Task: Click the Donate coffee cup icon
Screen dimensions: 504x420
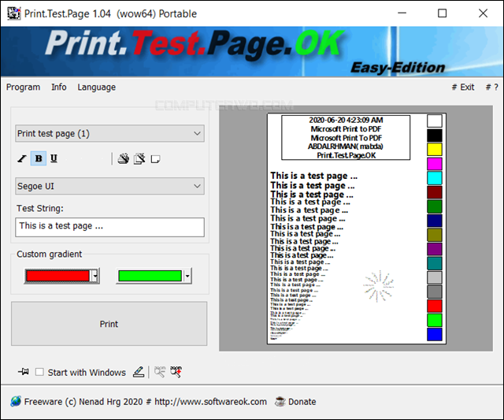Action: coord(280,401)
